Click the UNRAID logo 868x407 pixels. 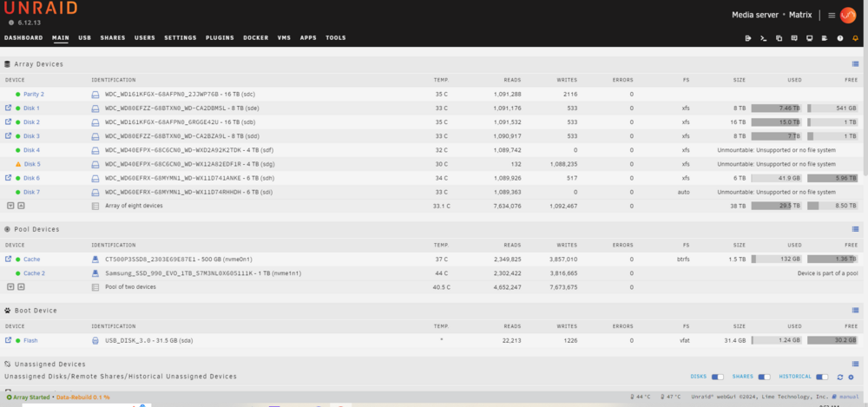pyautogui.click(x=41, y=8)
